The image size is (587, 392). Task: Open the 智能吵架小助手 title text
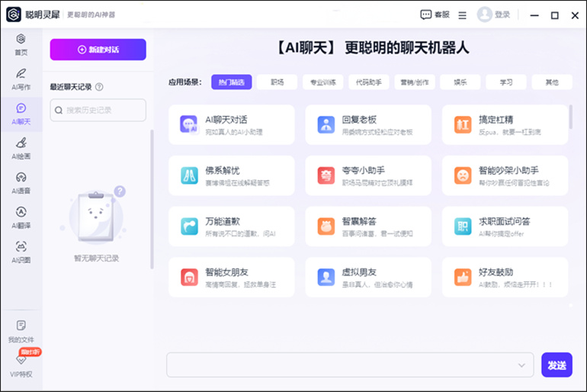pyautogui.click(x=508, y=171)
